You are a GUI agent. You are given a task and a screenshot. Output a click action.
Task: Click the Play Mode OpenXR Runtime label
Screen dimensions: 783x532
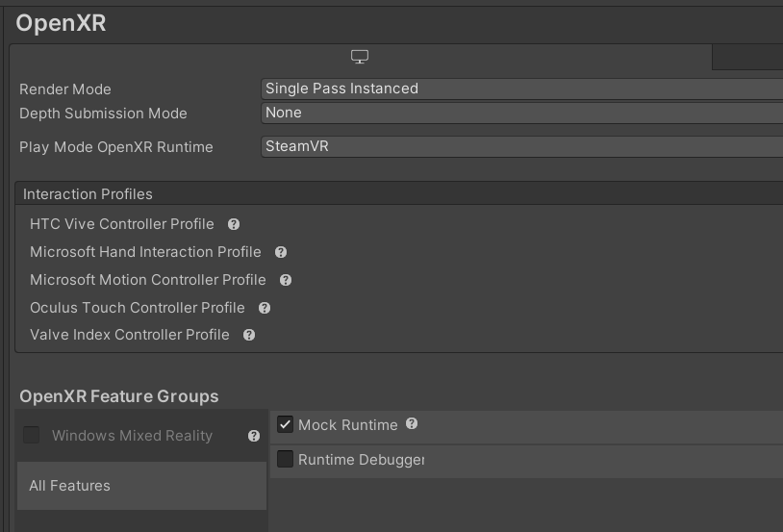click(x=116, y=147)
